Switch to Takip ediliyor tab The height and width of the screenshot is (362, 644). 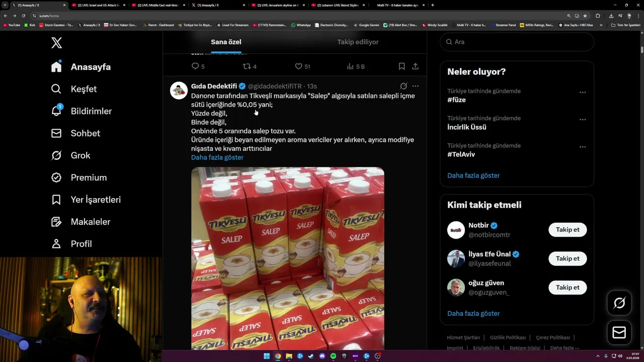[358, 42]
